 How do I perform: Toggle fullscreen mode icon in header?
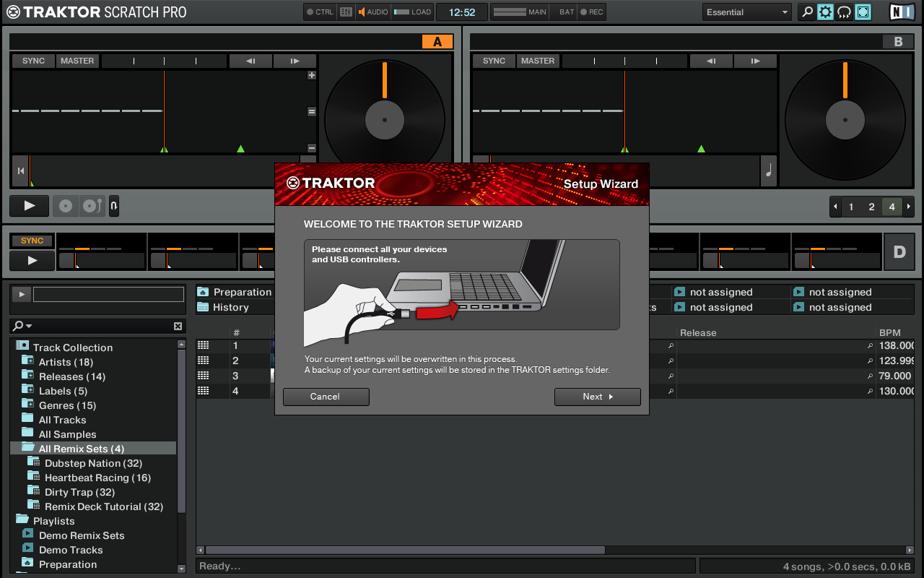click(x=863, y=12)
